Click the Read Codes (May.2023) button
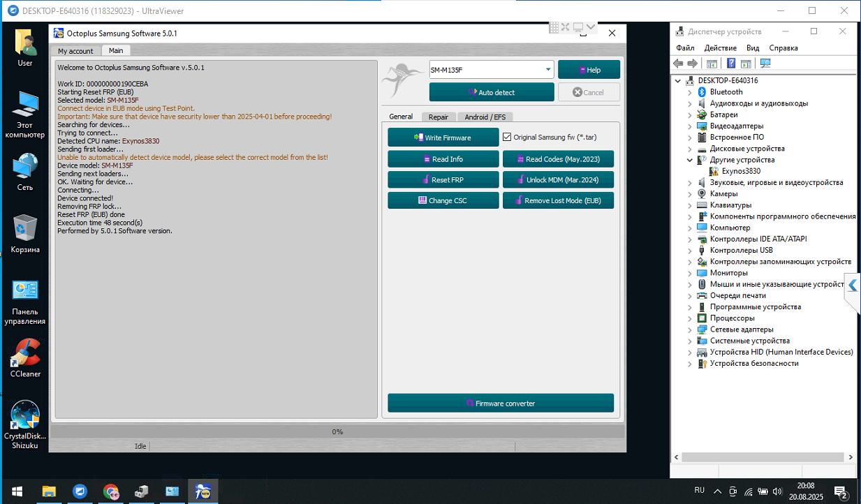The image size is (861, 504). point(559,159)
